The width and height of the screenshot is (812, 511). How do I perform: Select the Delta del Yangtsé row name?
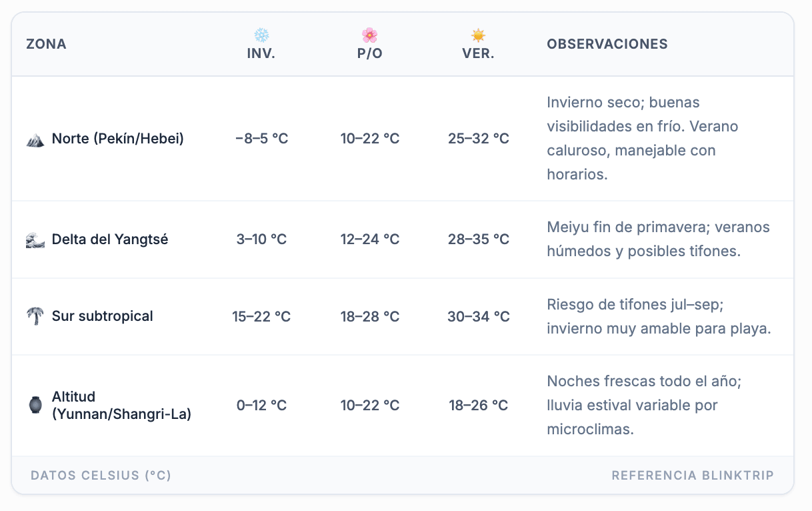coord(110,239)
